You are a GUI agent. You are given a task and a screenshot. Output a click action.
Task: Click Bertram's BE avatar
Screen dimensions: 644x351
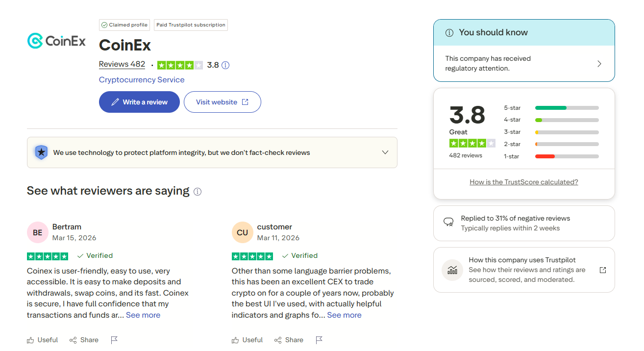[38, 232]
